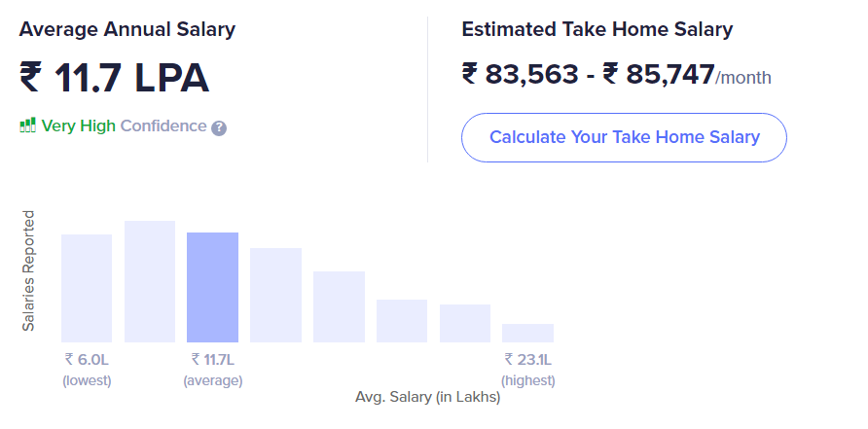Click the question mark help icon
Viewport: 868px width, 429px height.
click(x=219, y=127)
